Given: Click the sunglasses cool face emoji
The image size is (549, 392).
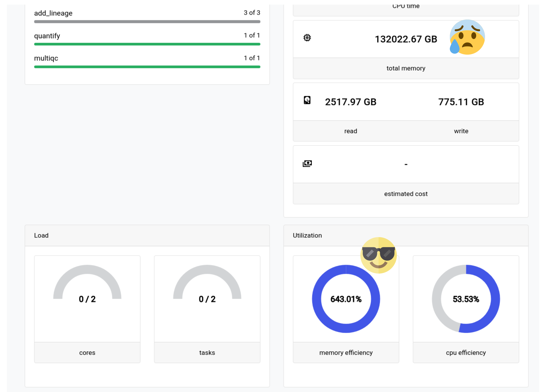Looking at the screenshot, I should 378,255.
